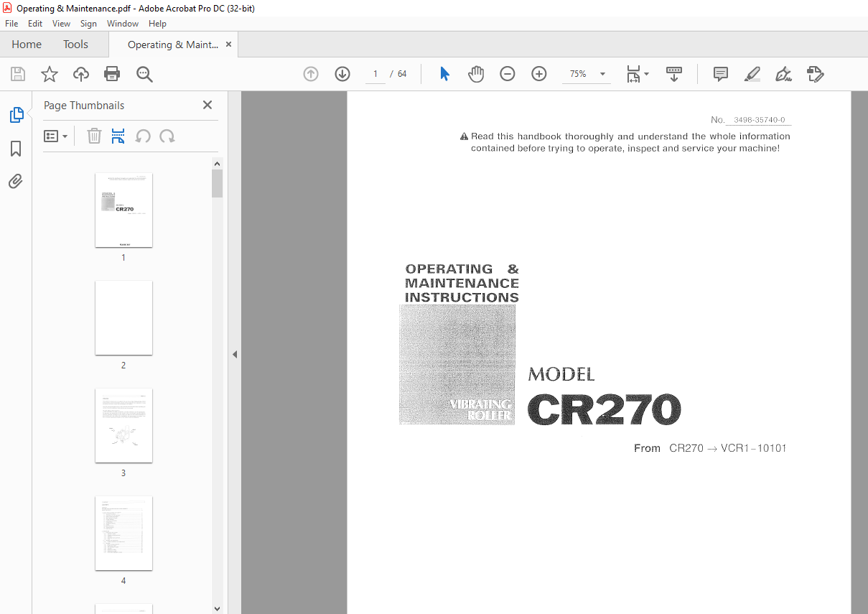
Task: Select page 4 thumbnail
Action: click(123, 534)
